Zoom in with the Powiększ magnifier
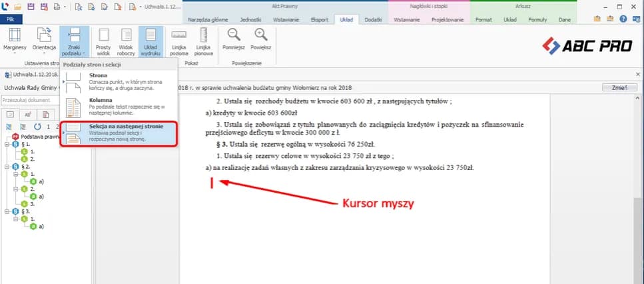Screen dimensions: 644x284 (x=261, y=39)
